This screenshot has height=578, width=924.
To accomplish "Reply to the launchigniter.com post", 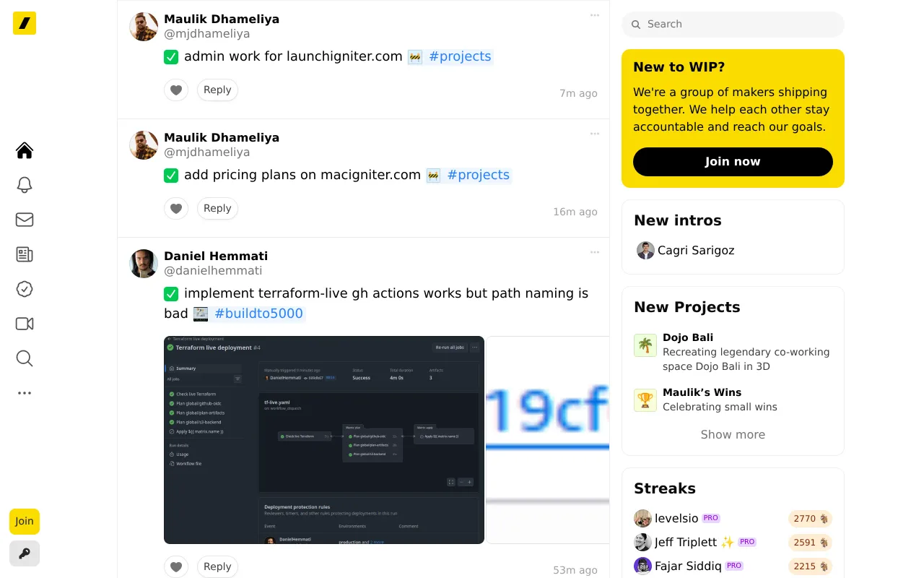I will (217, 90).
